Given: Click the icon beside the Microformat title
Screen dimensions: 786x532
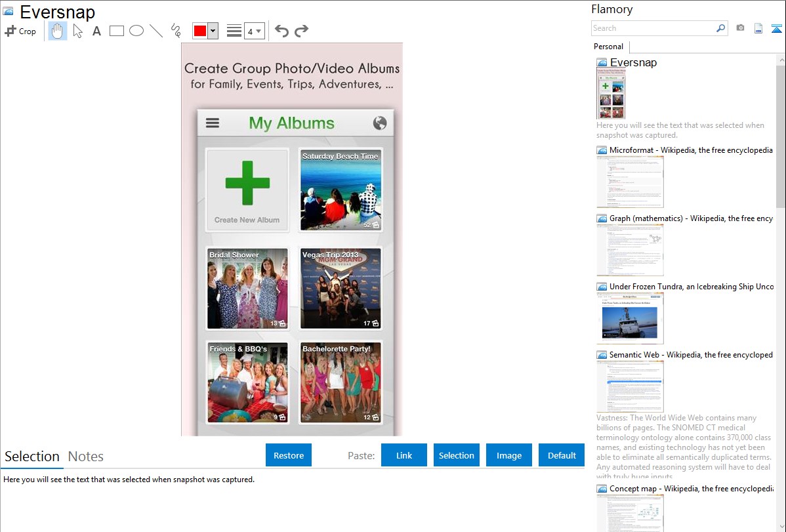Looking at the screenshot, I should [x=602, y=150].
